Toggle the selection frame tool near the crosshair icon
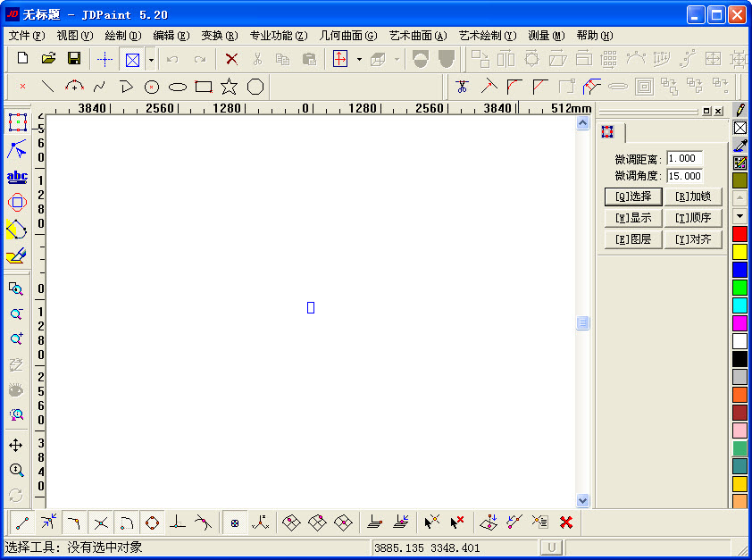This screenshot has height=560, width=752. pyautogui.click(x=130, y=58)
